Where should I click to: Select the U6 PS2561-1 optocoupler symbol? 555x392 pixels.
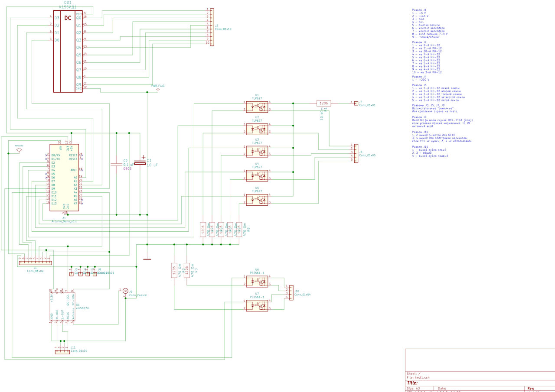pos(257,281)
